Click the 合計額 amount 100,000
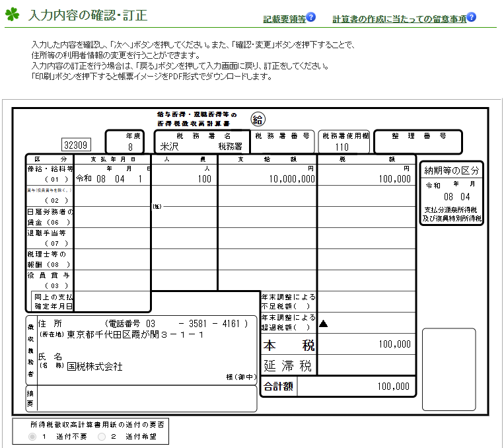Viewport: 504px width, 448px height. point(393,387)
